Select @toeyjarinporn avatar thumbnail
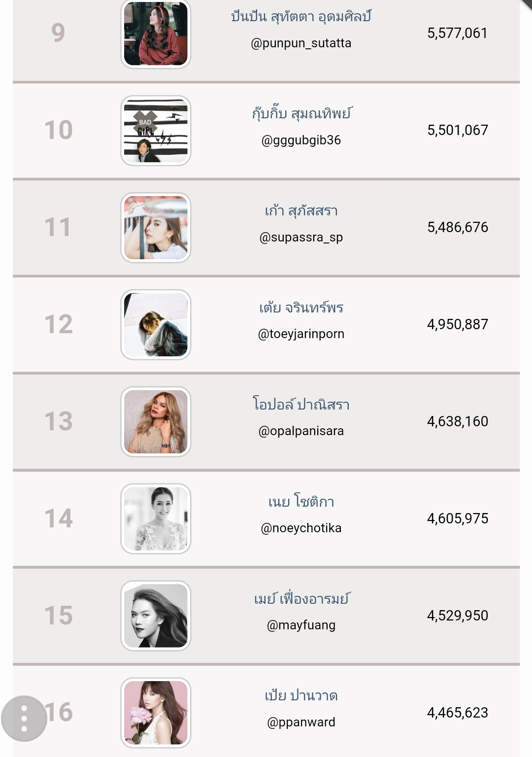This screenshot has height=757, width=532. pyautogui.click(x=156, y=325)
